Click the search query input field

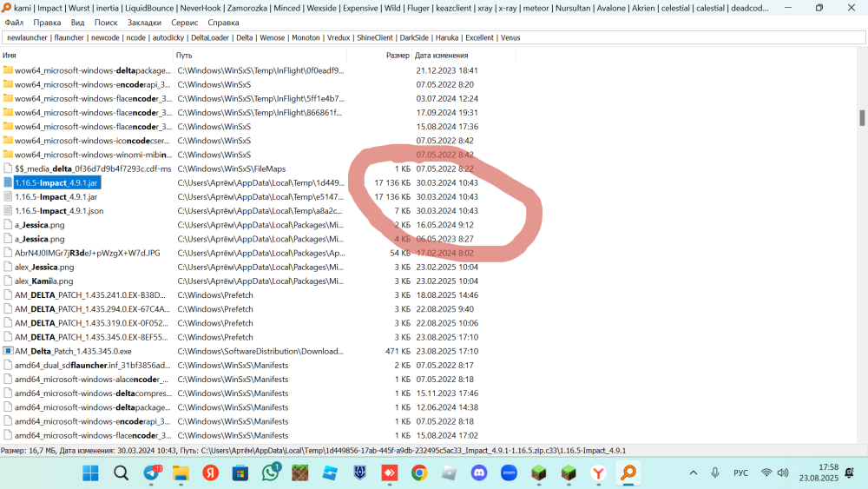click(433, 37)
